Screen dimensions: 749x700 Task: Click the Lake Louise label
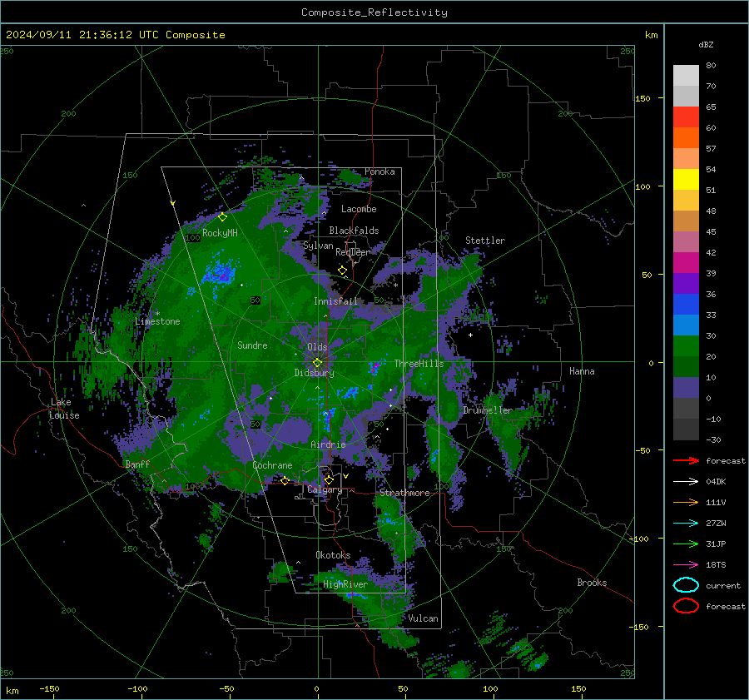64,409
